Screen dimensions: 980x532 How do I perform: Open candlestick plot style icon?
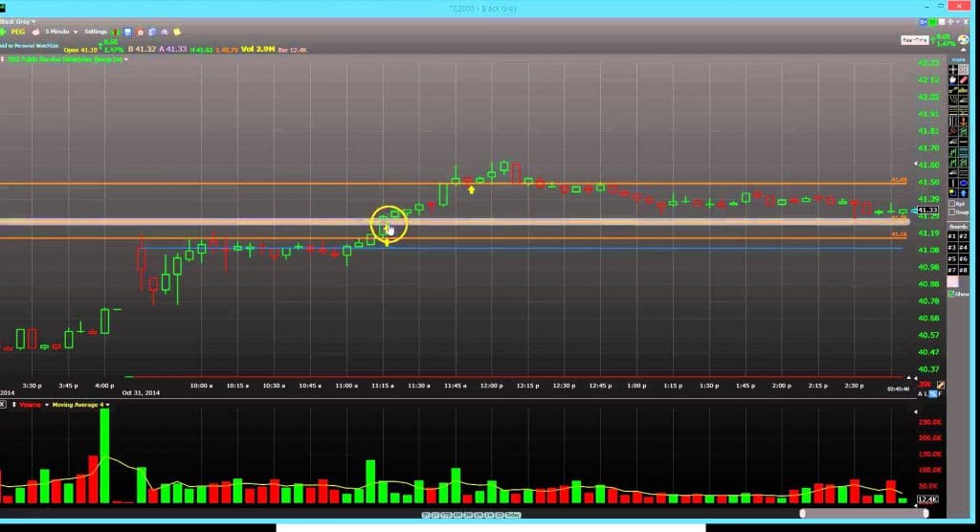click(x=115, y=33)
